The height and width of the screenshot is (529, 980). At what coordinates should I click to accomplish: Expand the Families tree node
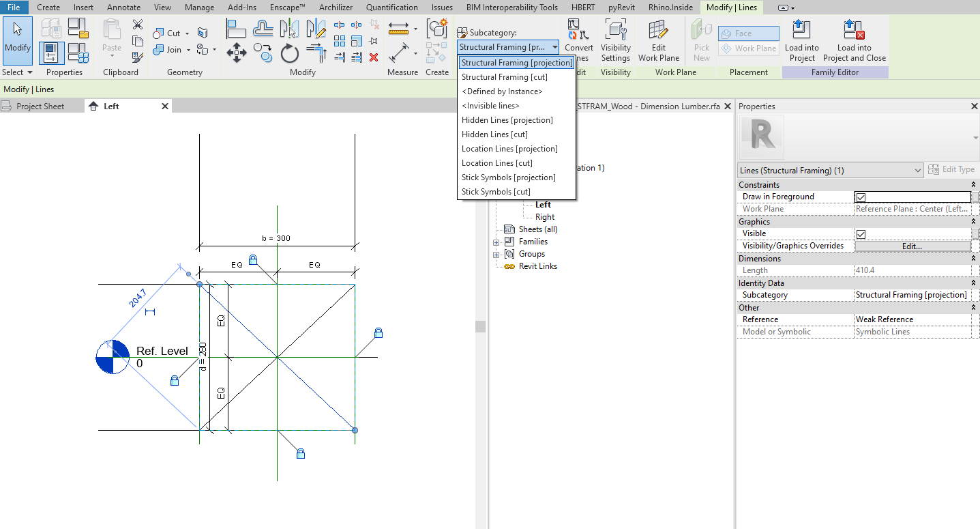[x=496, y=242]
